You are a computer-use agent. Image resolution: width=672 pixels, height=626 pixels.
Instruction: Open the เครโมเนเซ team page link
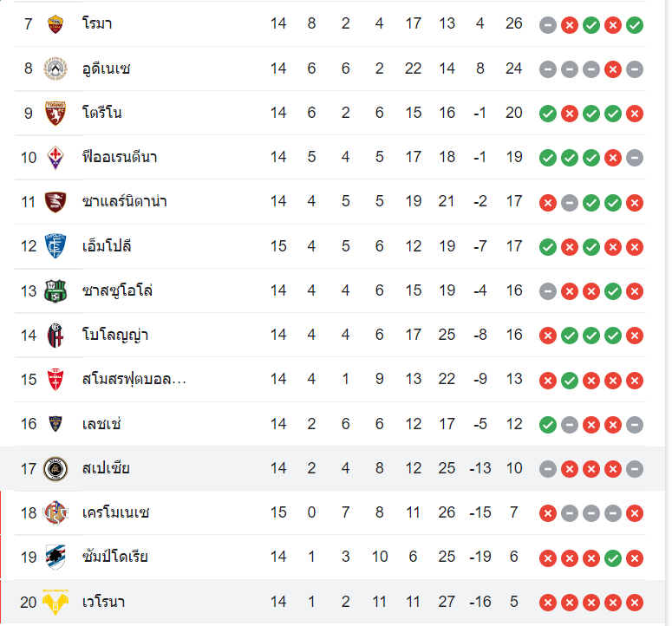(115, 512)
